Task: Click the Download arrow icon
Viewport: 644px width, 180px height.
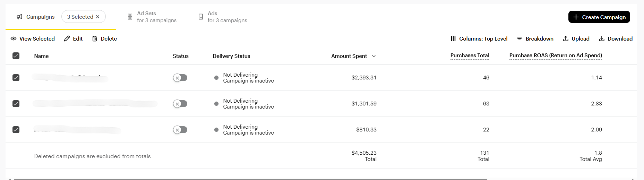Action: [602, 38]
